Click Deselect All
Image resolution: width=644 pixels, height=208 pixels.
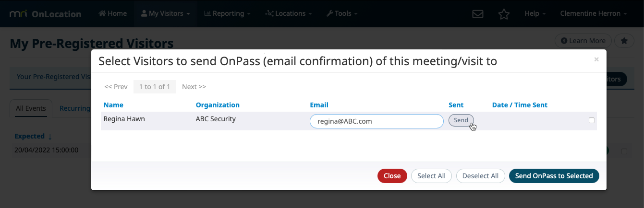click(480, 176)
